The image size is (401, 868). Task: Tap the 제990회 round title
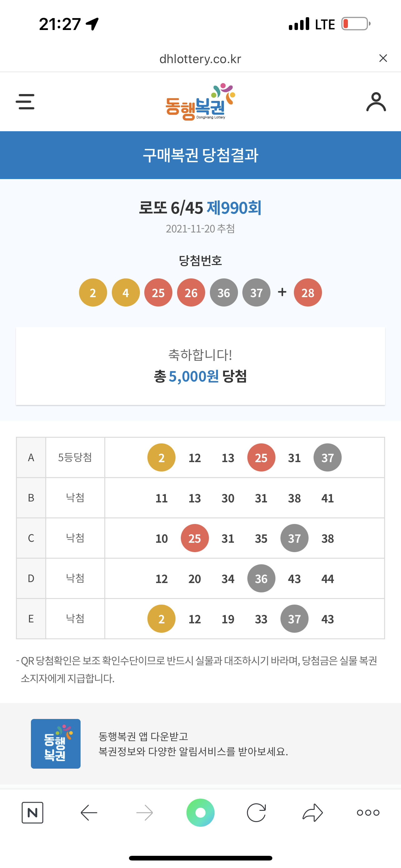click(x=234, y=207)
